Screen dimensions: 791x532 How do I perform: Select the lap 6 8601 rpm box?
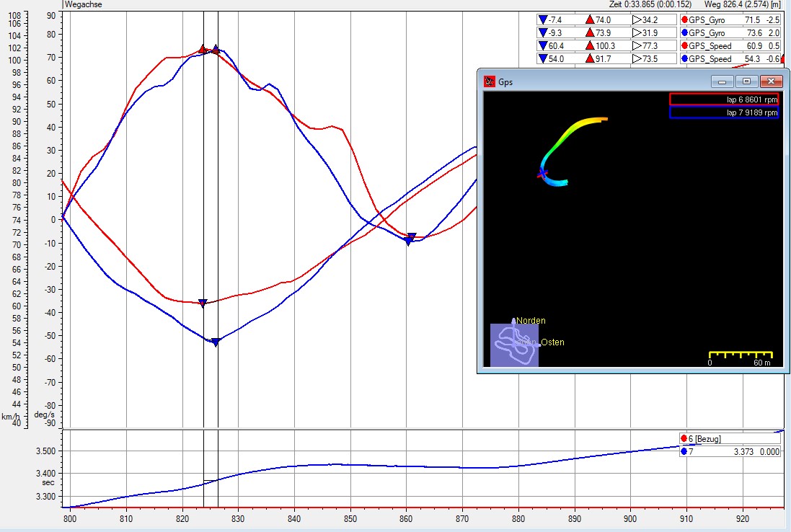coord(724,99)
